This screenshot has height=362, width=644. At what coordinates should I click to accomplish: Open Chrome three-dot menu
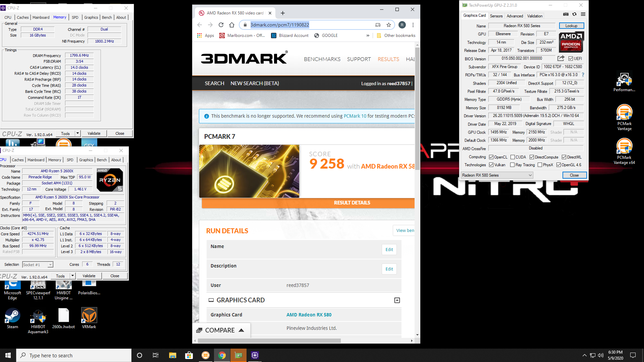[413, 25]
